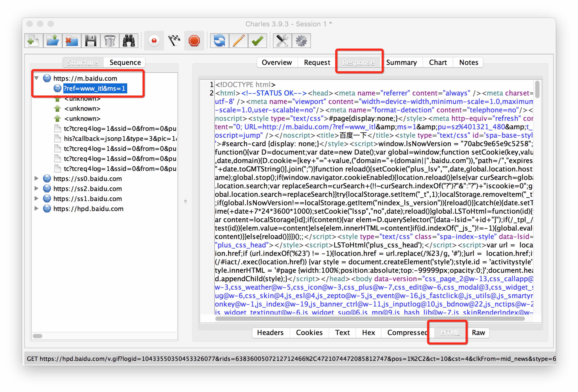This screenshot has height=392, width=578.
Task: Save the session with floppy icon
Action: [91, 40]
